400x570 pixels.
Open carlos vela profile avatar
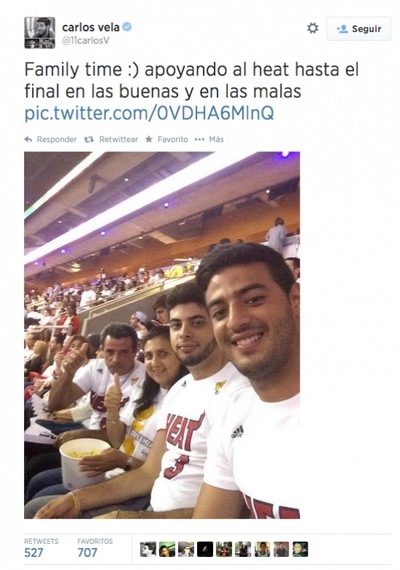coord(40,32)
